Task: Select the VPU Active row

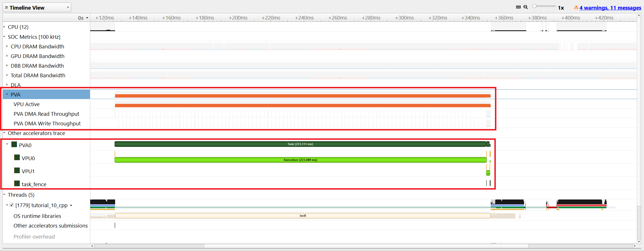Action: pyautogui.click(x=27, y=104)
